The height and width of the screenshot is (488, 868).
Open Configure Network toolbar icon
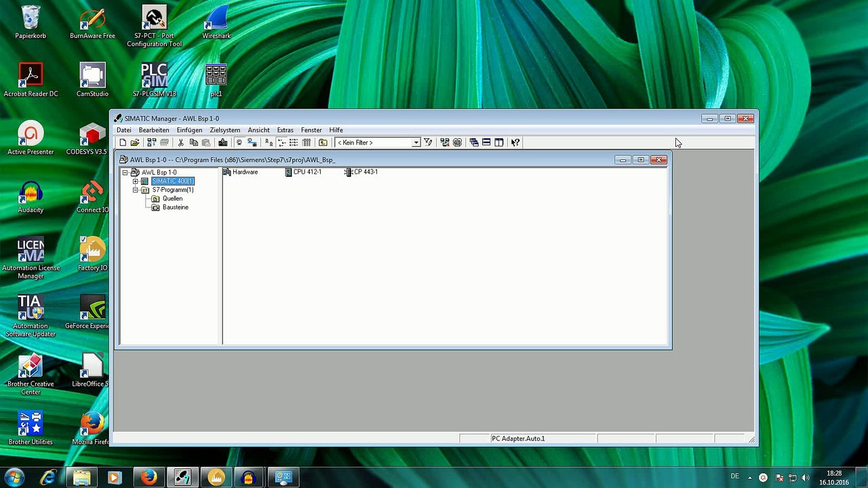click(444, 142)
